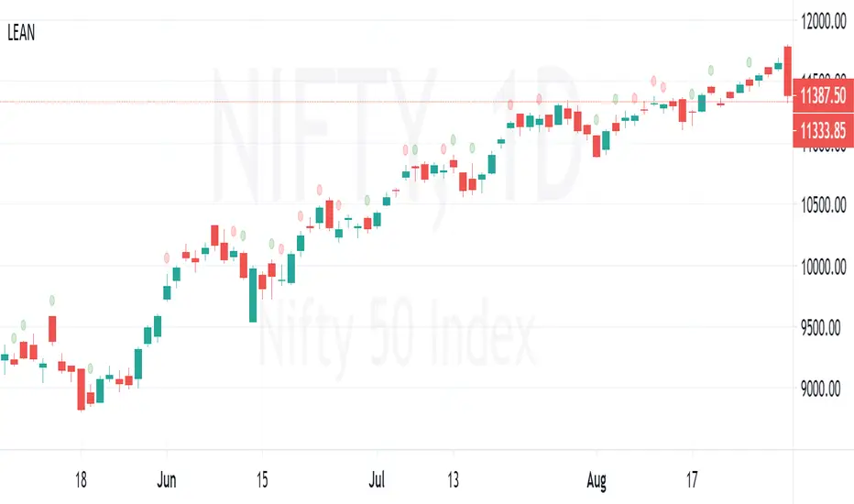Image resolution: width=854 pixels, height=504 pixels.
Task: Click the 11333.85 red price tag
Action: coord(822,130)
